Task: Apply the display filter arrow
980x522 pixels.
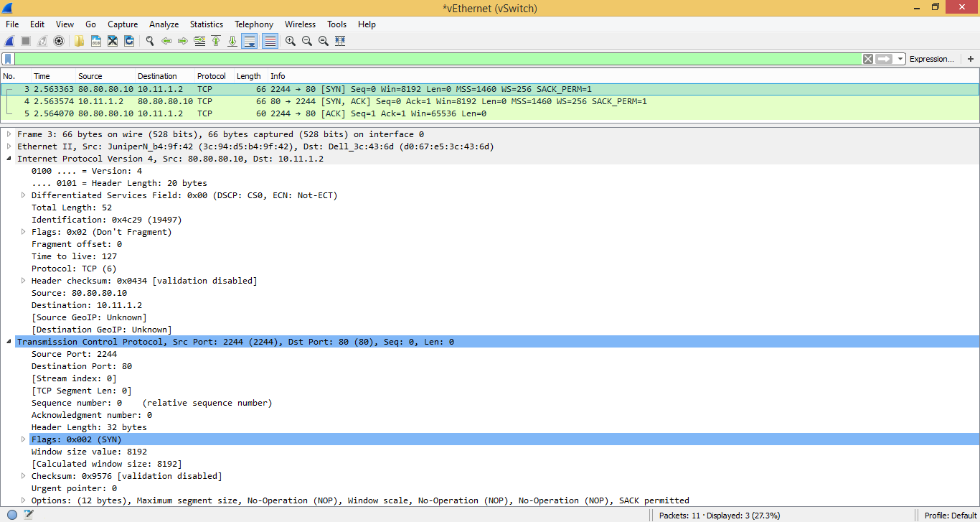Action: coord(884,59)
